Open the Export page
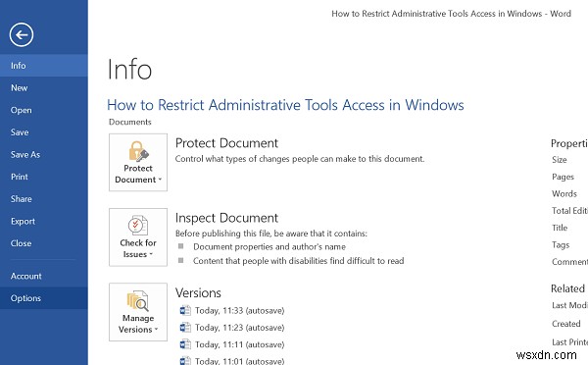This screenshot has width=588, height=365. point(44,221)
